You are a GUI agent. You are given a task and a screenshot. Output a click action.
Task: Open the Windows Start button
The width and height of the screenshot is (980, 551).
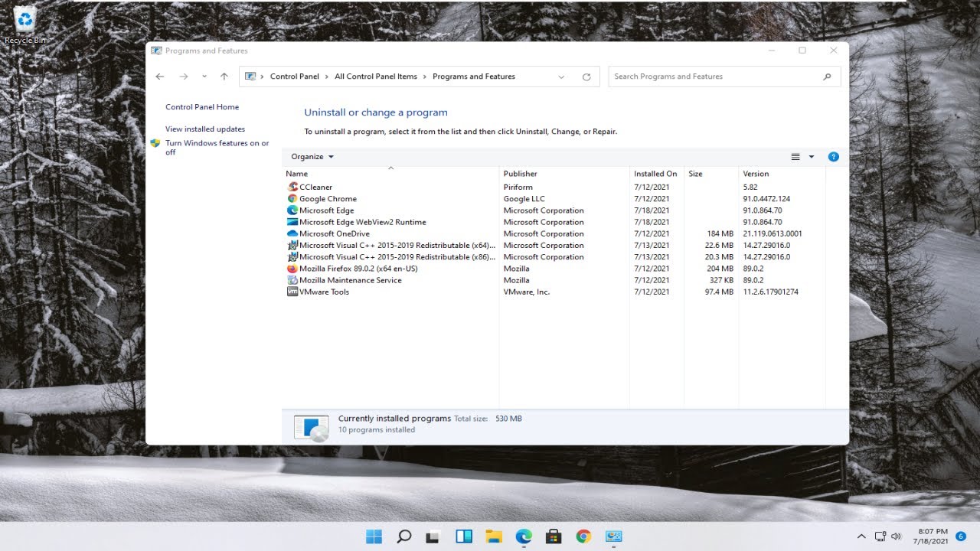coord(374,536)
